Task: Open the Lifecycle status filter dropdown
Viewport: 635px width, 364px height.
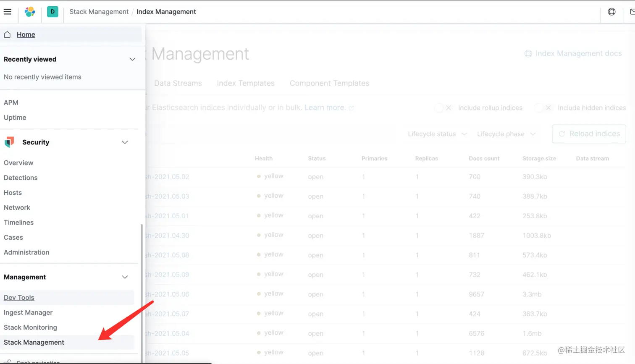Action: click(437, 134)
